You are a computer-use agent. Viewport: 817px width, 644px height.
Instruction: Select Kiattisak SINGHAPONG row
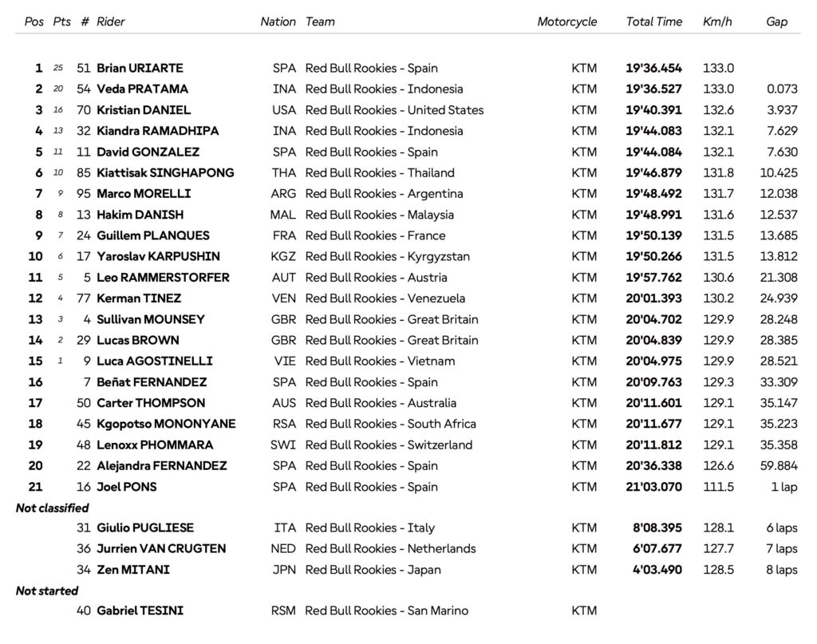click(x=408, y=173)
